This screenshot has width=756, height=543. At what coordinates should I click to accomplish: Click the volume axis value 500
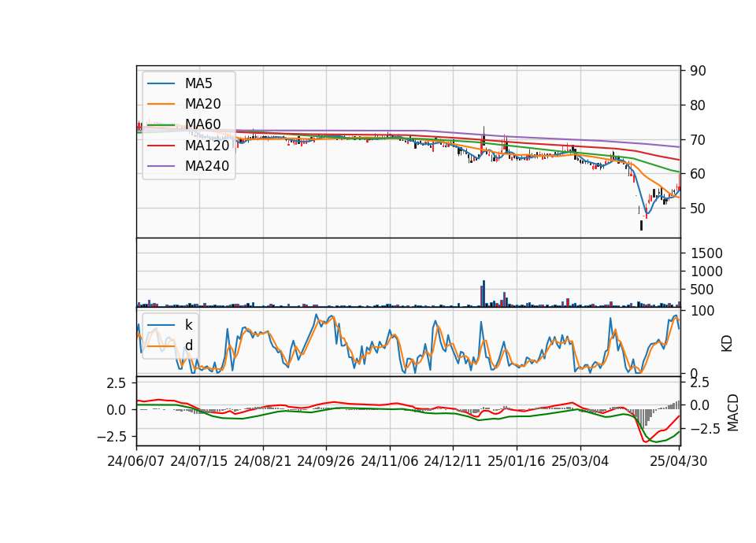point(702,290)
